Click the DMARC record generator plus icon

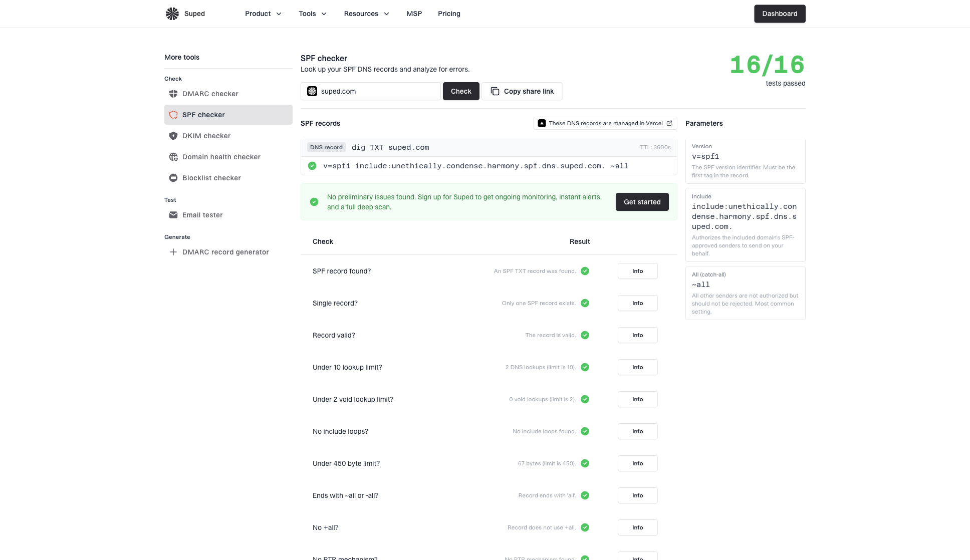[x=173, y=252]
